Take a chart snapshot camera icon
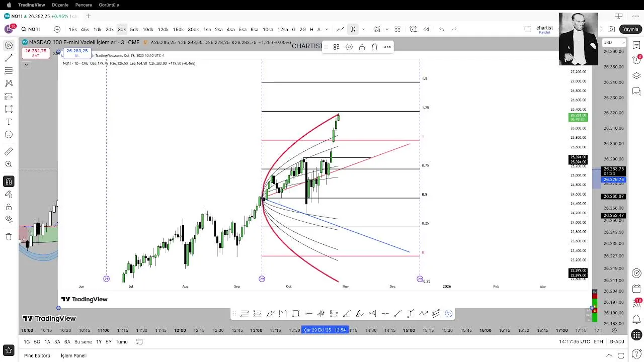Screen dimensions: 644x362 611,29
